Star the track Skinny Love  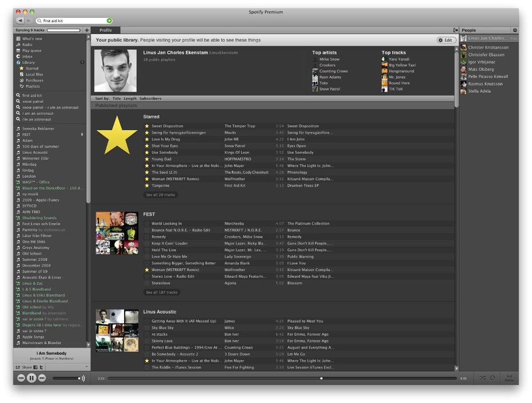coord(147,341)
